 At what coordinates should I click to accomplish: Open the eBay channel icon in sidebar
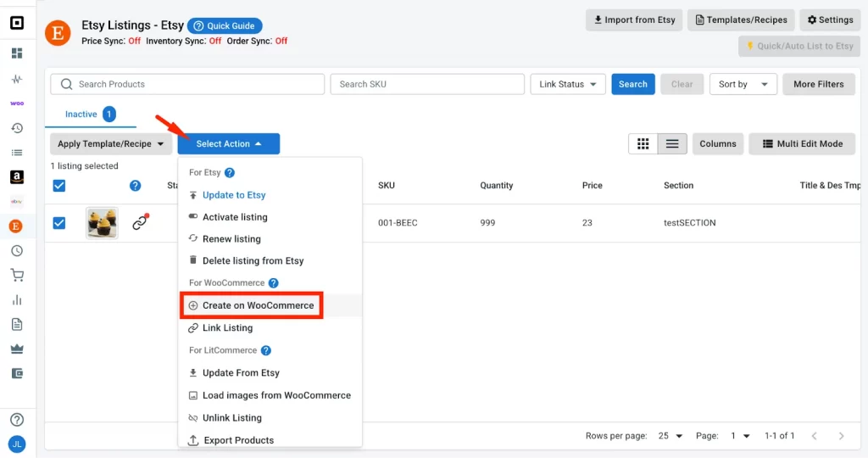tap(17, 202)
